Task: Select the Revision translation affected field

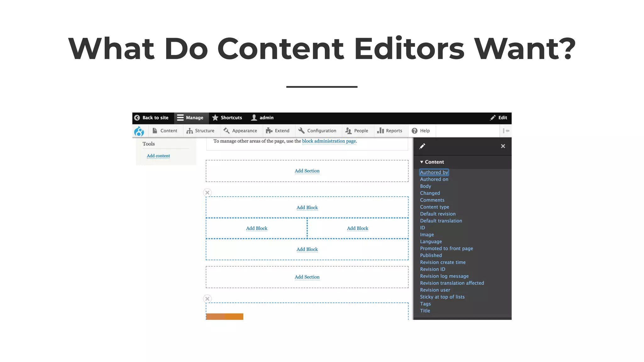Action: coord(452,283)
